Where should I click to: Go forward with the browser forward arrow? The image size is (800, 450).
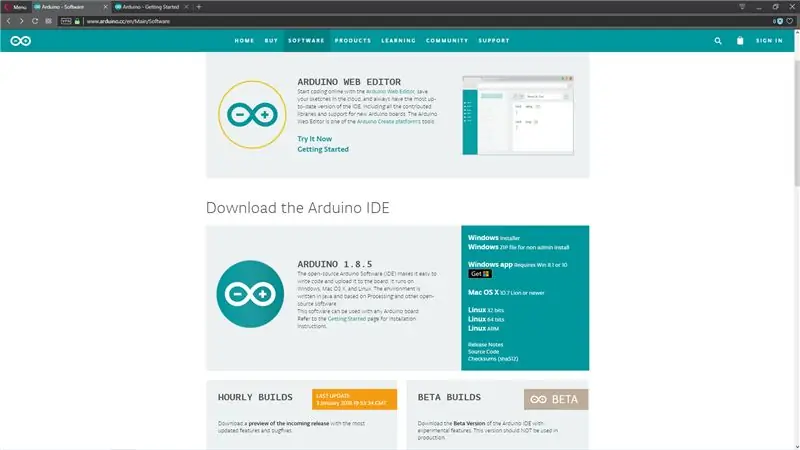click(21, 21)
